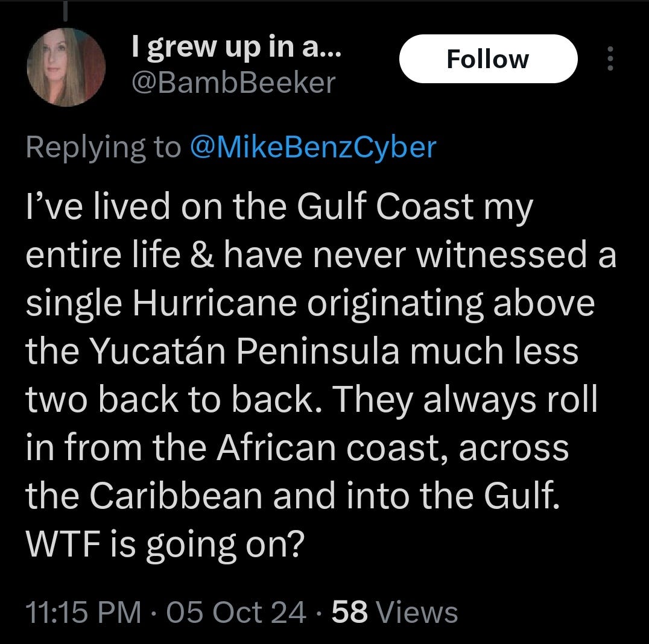Open the 11:15 PM timestamp
The height and width of the screenshot is (644, 649).
(83, 611)
